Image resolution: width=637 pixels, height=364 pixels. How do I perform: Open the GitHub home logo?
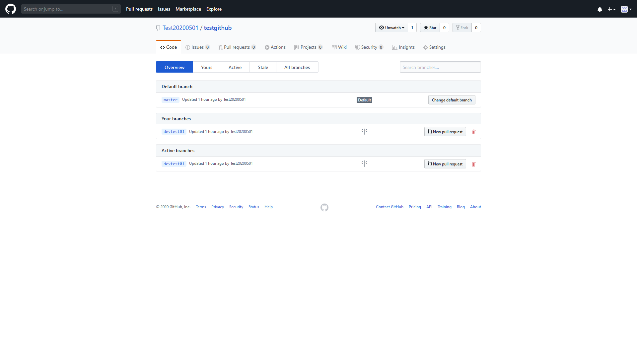[x=11, y=9]
